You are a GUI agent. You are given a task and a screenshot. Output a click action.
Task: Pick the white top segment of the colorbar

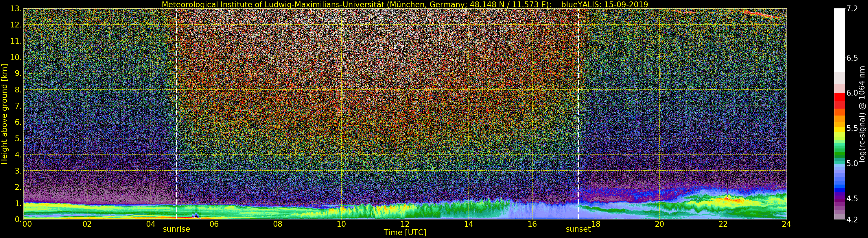pyautogui.click(x=839, y=40)
